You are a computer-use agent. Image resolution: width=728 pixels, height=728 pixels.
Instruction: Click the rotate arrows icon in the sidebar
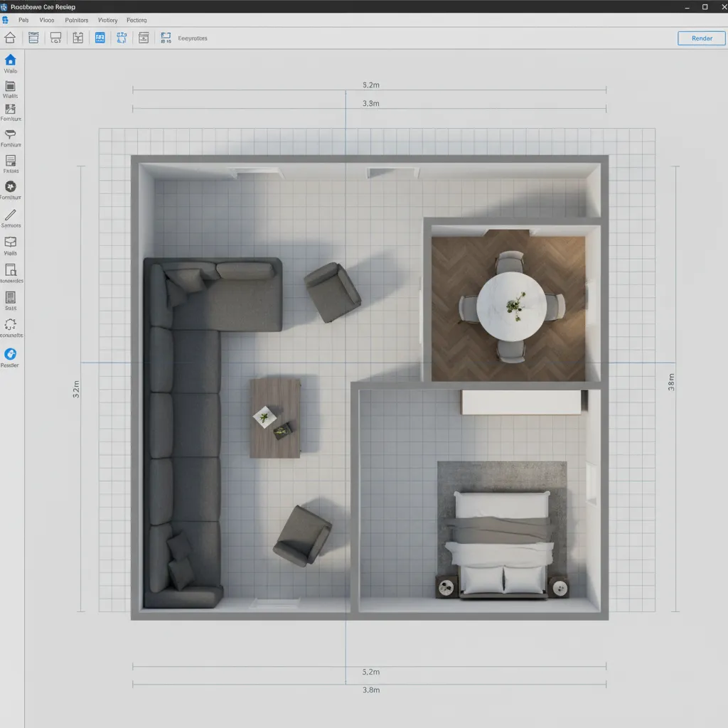click(x=11, y=326)
